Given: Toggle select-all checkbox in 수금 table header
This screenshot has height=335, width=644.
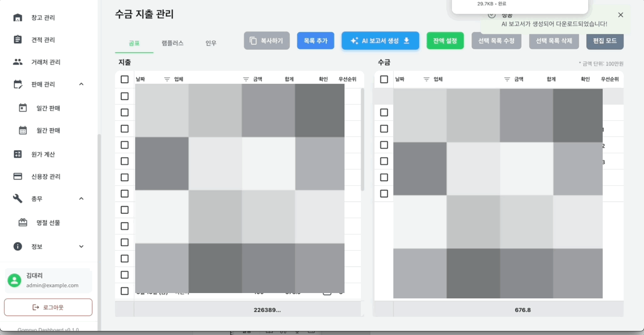Looking at the screenshot, I should [x=384, y=79].
